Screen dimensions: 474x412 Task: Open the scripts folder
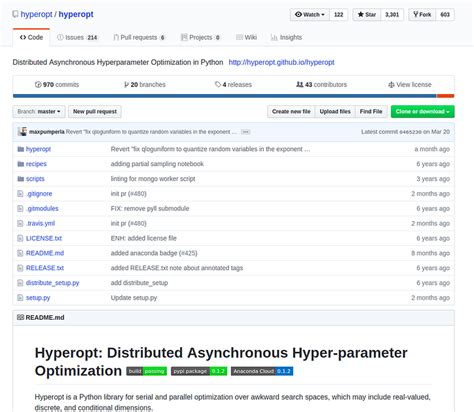tap(35, 179)
